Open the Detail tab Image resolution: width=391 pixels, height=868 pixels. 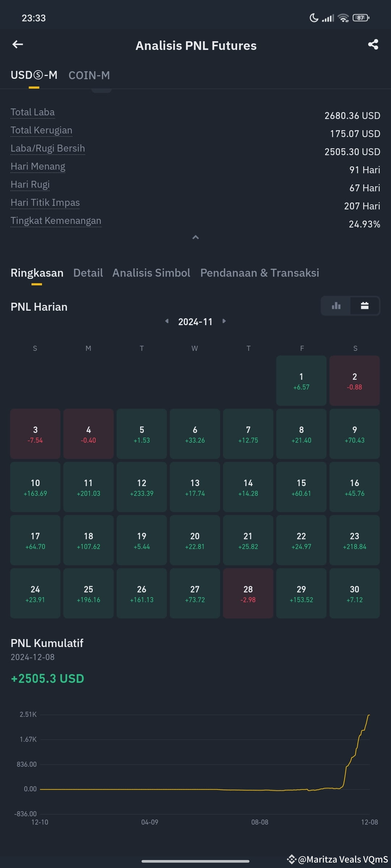[88, 273]
